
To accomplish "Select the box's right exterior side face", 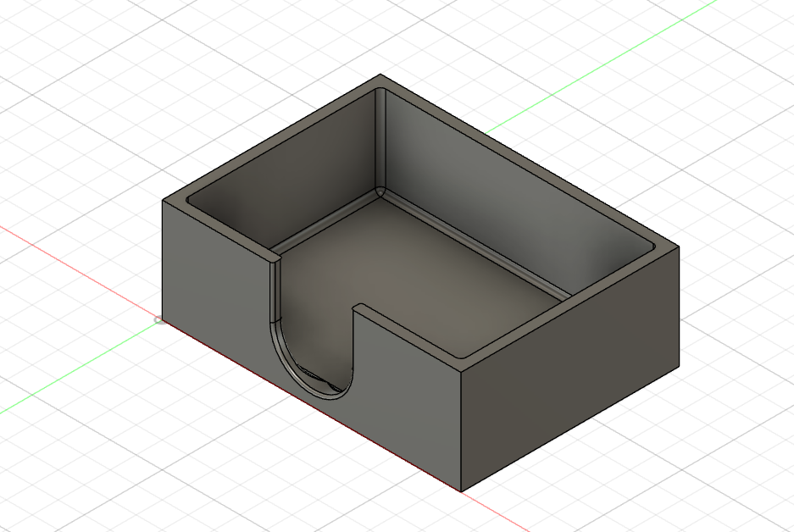I will 569,369.
